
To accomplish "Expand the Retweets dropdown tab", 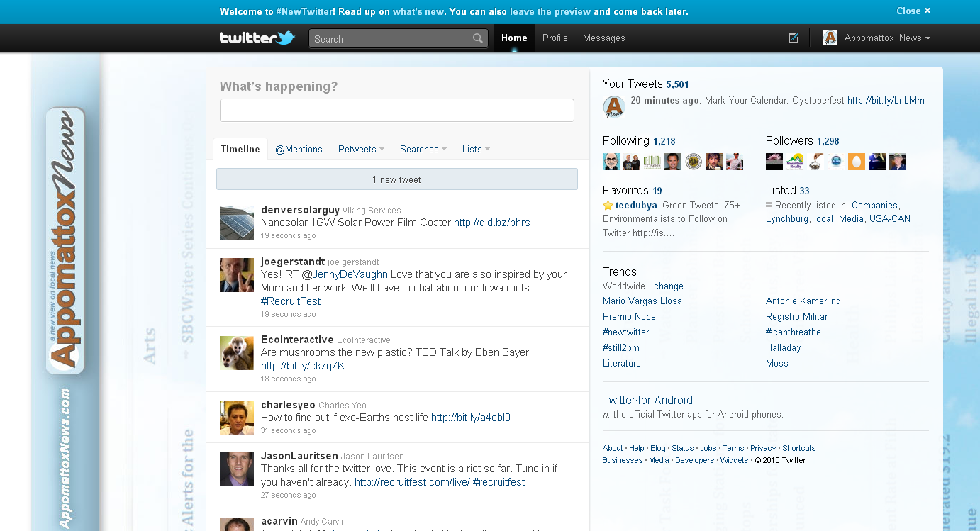I will 361,149.
